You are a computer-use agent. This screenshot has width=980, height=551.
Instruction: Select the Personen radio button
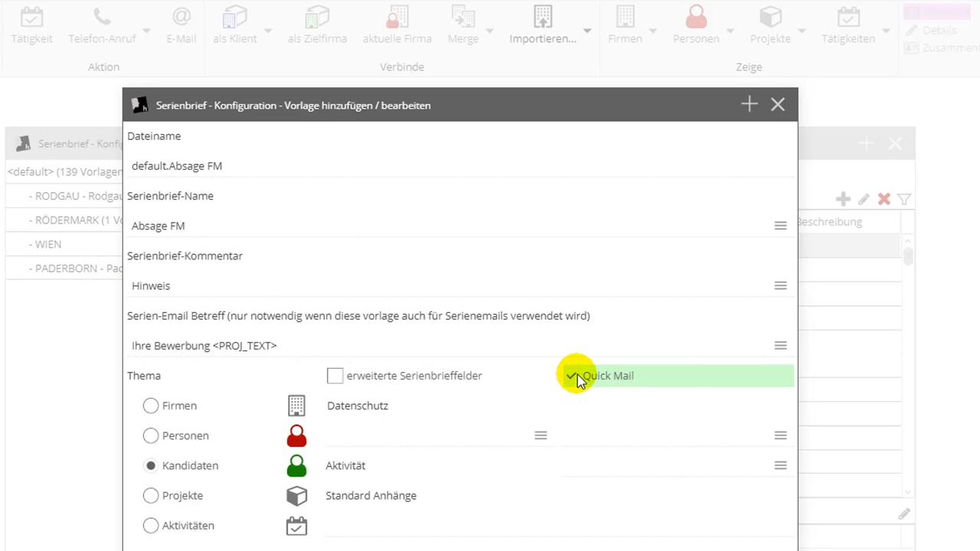pyautogui.click(x=151, y=435)
